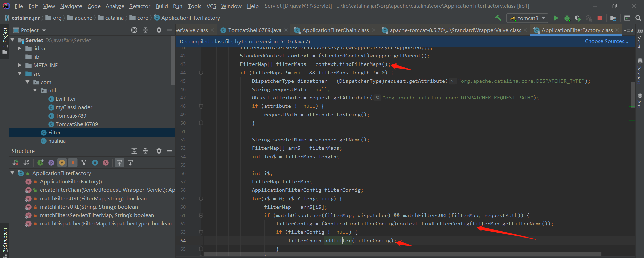
Task: Collapse the util package node
Action: click(x=35, y=90)
